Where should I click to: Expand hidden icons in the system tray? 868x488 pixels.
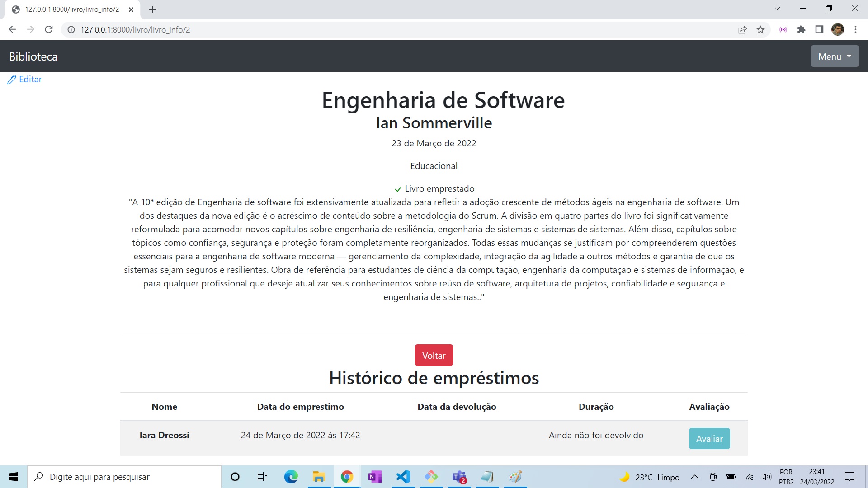(x=695, y=476)
